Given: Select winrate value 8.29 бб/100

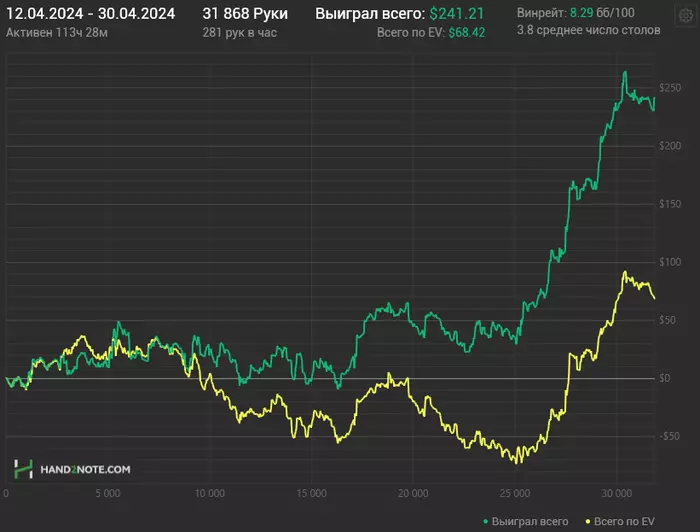Looking at the screenshot, I should (602, 12).
